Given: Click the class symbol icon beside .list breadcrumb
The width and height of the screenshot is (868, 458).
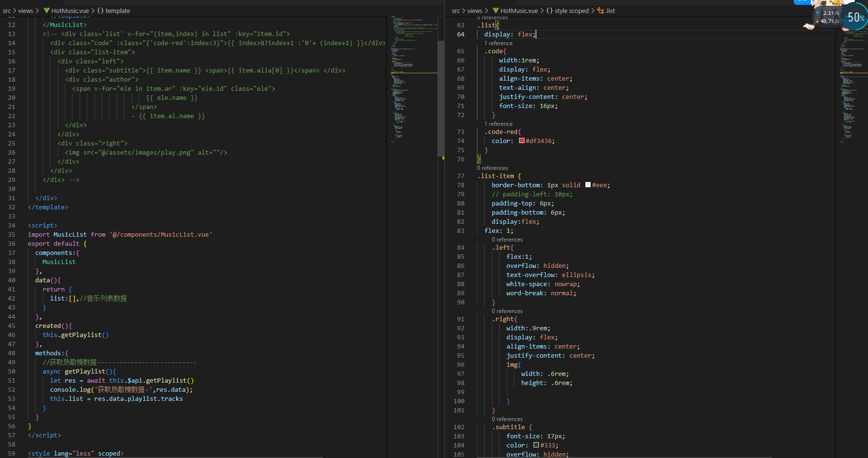Looking at the screenshot, I should coord(601,11).
